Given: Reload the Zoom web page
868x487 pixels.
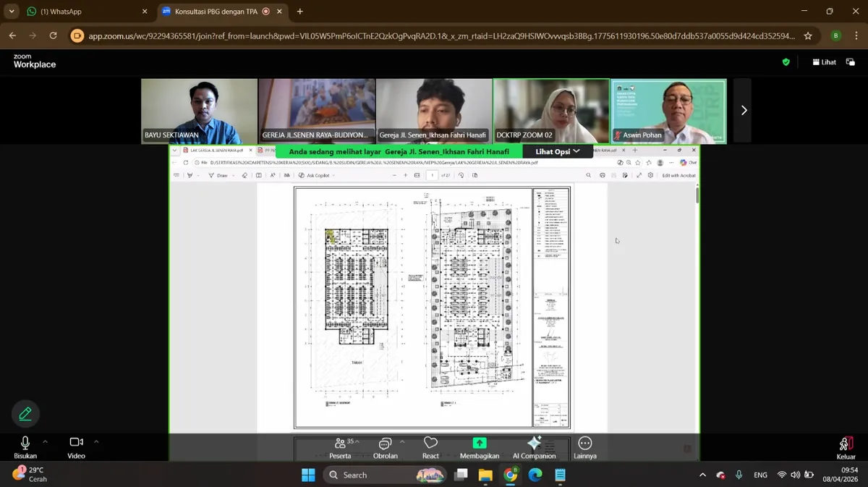Looking at the screenshot, I should click(x=53, y=35).
